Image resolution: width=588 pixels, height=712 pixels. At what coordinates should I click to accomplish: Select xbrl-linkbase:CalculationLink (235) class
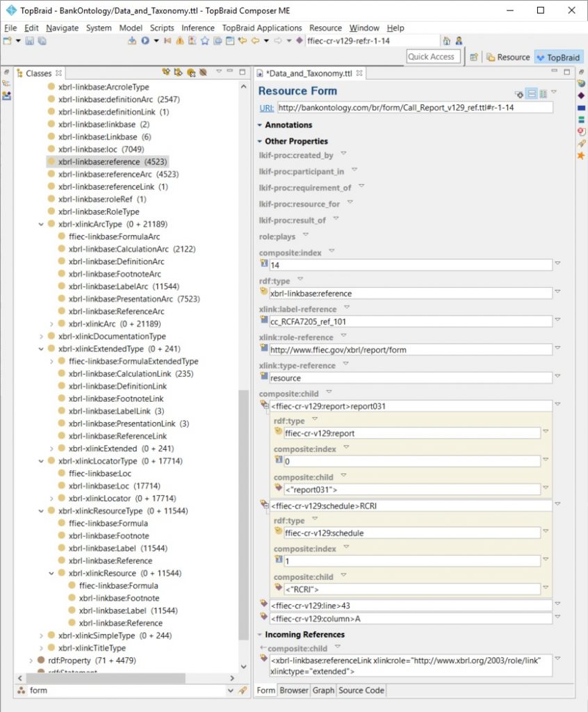click(131, 373)
